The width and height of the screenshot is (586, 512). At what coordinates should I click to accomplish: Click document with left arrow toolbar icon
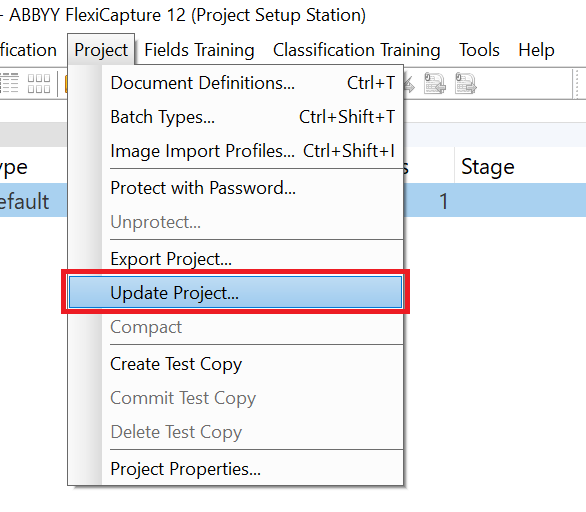[435, 83]
